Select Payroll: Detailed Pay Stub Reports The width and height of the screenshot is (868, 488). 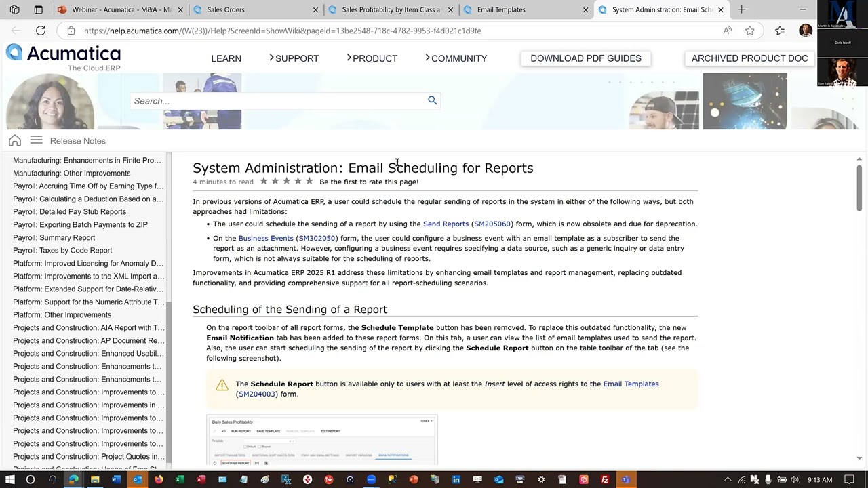click(69, 211)
